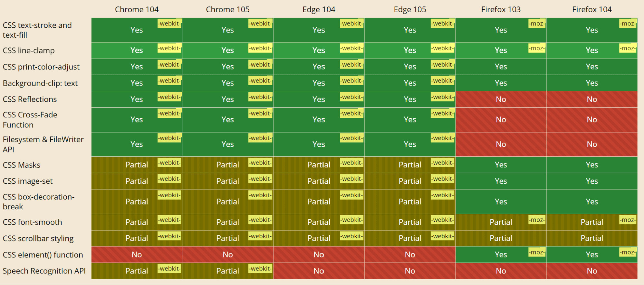Click the -webkit- badge for Chrome 105 print-color-adjust
644x285 pixels.
coord(260,65)
